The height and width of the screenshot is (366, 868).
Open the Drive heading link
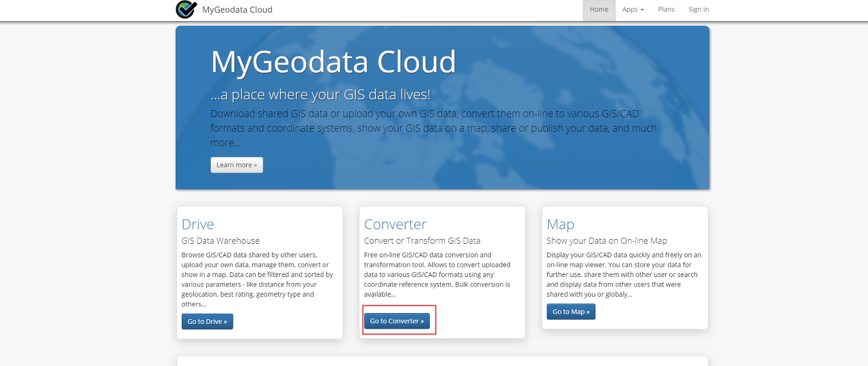(x=198, y=224)
